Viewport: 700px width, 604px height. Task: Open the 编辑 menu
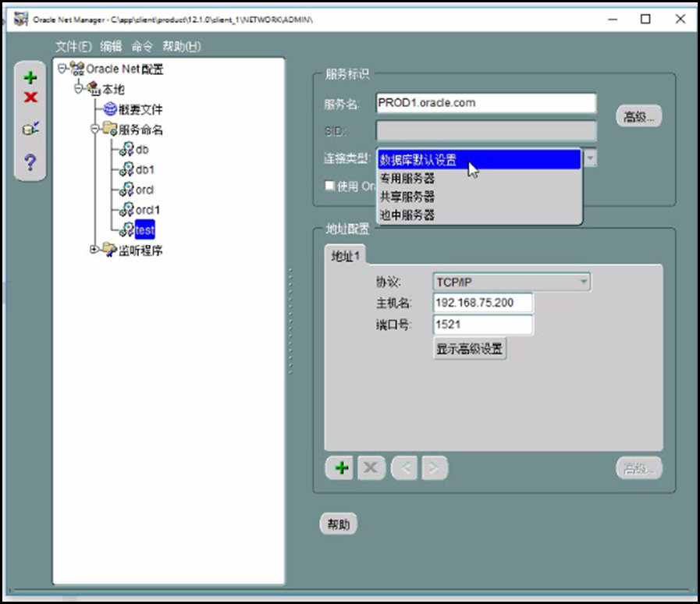point(111,46)
